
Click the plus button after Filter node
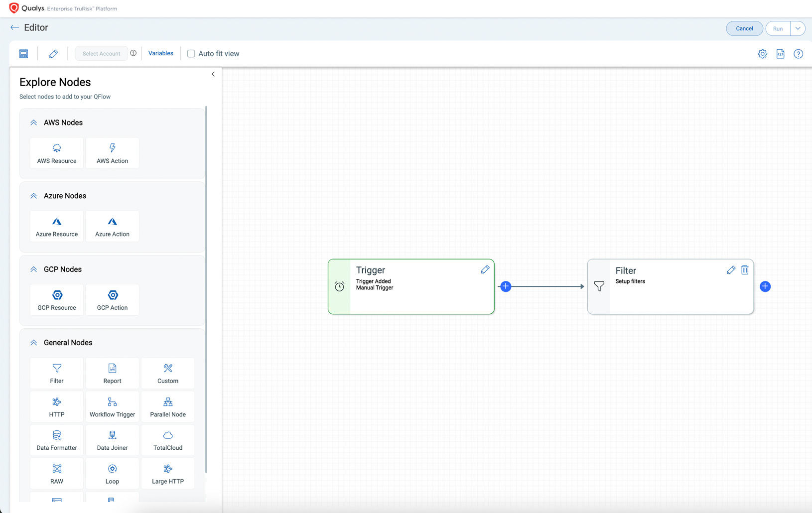pos(765,286)
